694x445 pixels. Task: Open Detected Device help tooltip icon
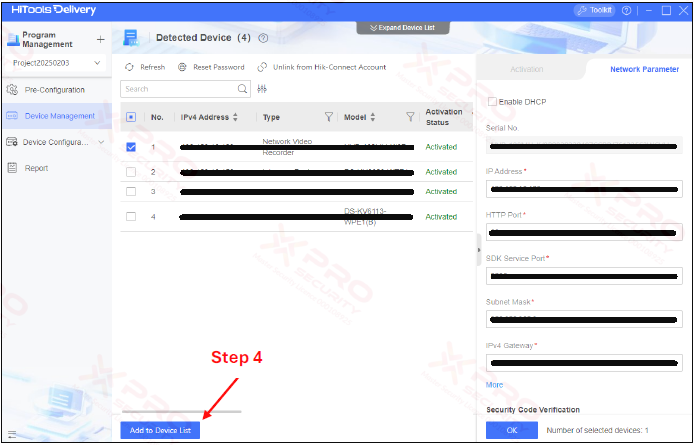(x=263, y=38)
